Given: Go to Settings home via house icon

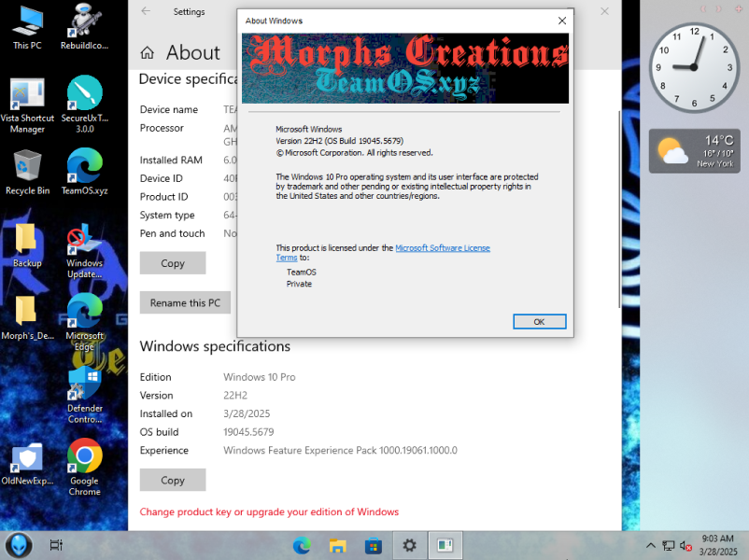Looking at the screenshot, I should click(x=148, y=52).
